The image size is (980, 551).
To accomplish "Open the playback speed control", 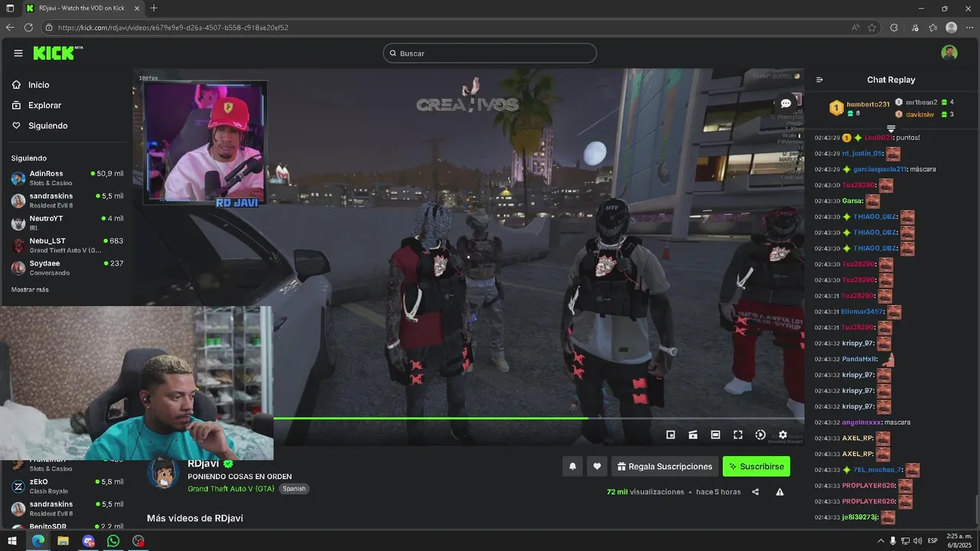I will tap(760, 435).
